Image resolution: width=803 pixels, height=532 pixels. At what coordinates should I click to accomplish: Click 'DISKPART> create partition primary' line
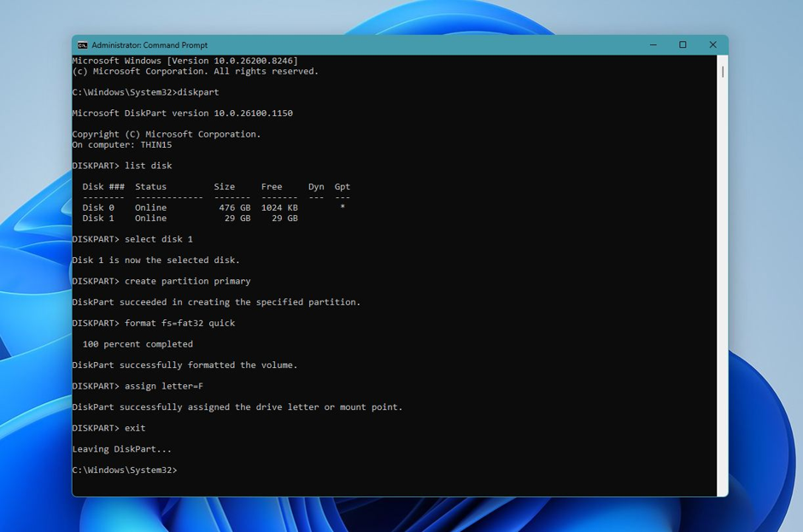tap(161, 281)
